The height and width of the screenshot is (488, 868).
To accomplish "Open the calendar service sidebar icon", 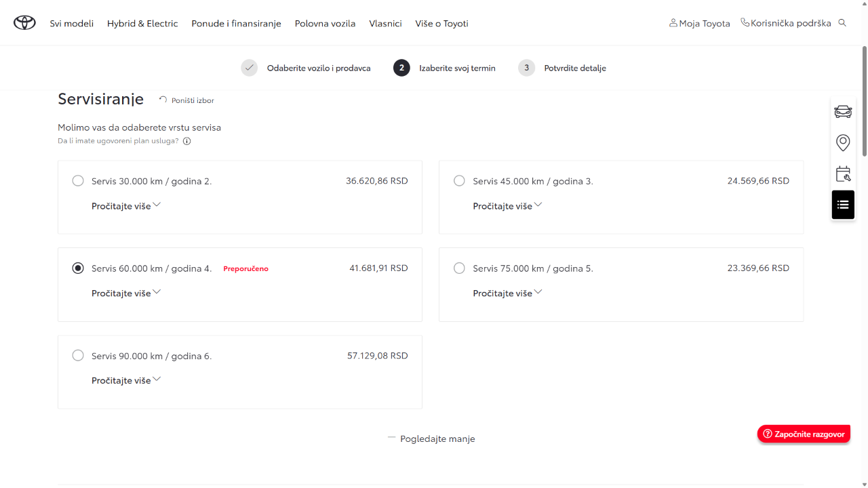I will pos(843,174).
